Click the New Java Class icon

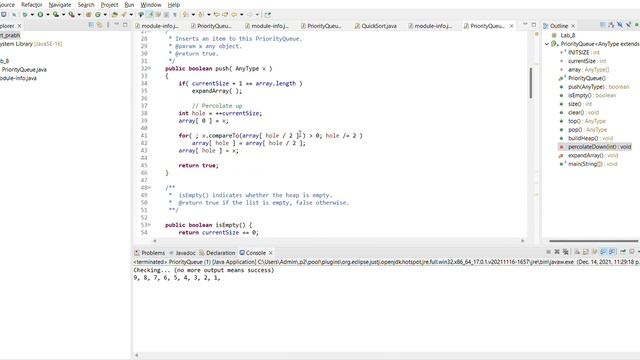coord(98,14)
